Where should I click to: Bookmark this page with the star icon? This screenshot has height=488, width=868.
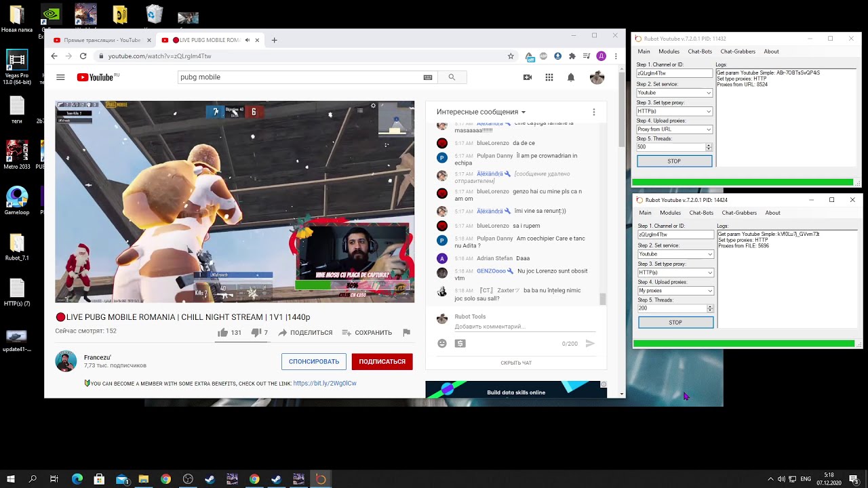pos(511,56)
